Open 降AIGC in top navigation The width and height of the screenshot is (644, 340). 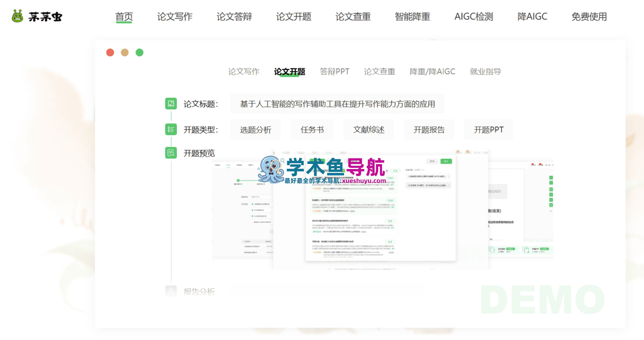click(533, 17)
